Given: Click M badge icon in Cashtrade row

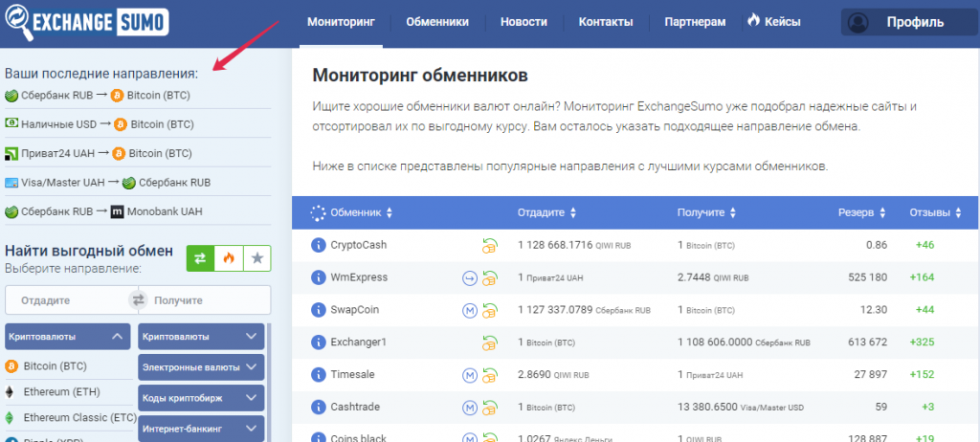Looking at the screenshot, I should [469, 408].
